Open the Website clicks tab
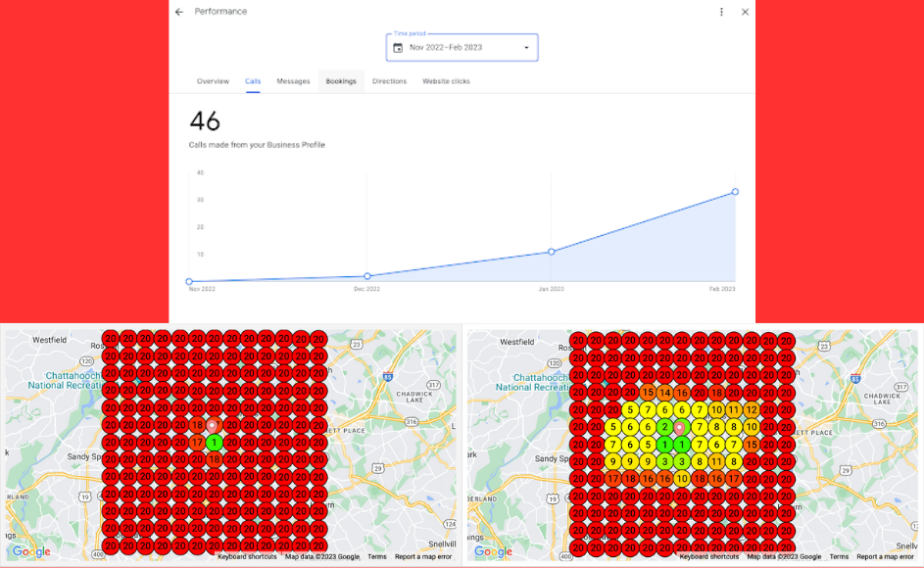This screenshot has width=924, height=568. tap(446, 81)
